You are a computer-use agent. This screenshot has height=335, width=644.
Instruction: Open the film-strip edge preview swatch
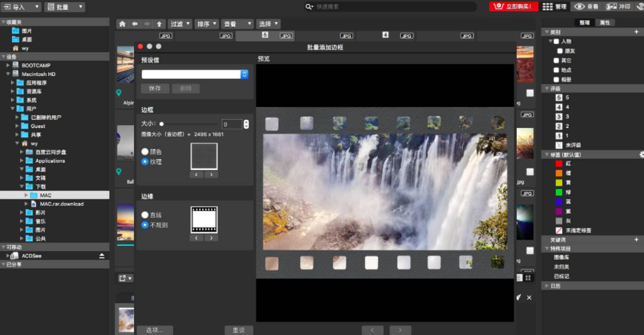(204, 220)
